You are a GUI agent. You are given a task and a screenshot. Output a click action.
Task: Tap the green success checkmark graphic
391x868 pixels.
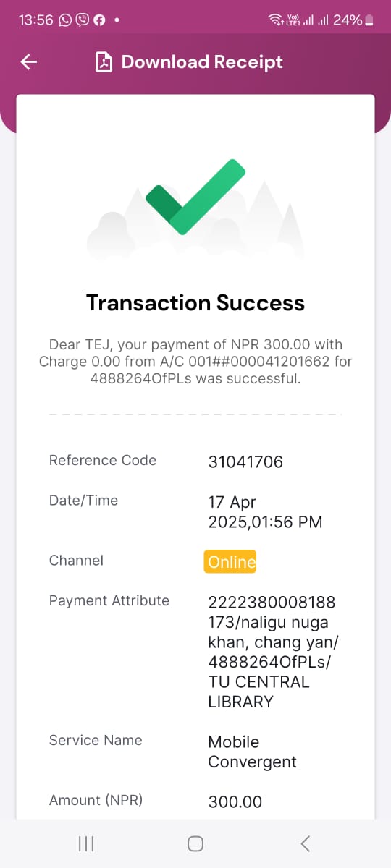click(195, 196)
